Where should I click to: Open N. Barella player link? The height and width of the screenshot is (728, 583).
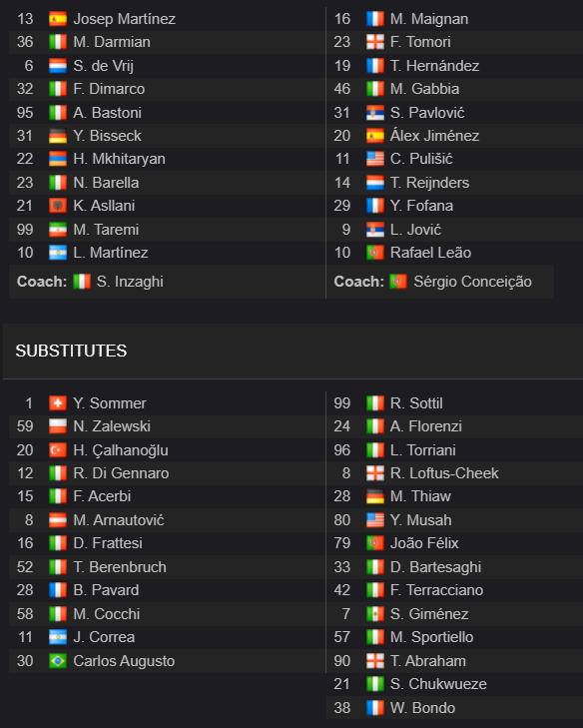(106, 183)
